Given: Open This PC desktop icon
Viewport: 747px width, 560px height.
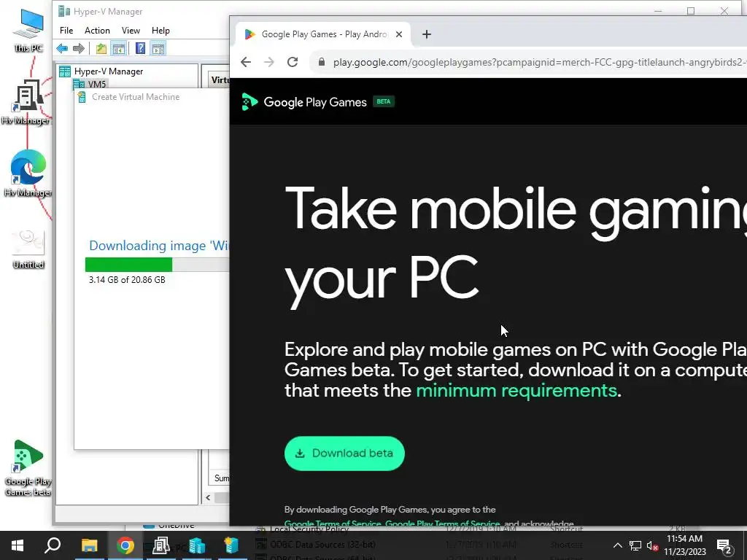Looking at the screenshot, I should (28, 30).
